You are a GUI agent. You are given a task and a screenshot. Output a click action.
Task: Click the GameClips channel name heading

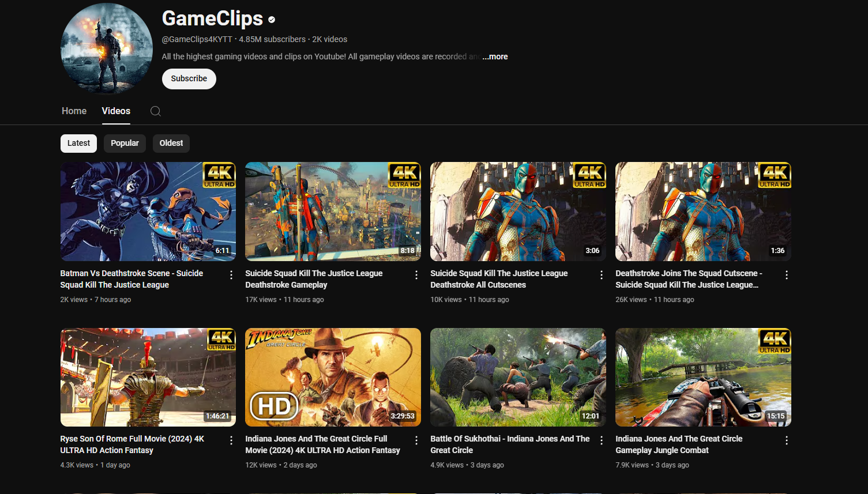tap(212, 18)
